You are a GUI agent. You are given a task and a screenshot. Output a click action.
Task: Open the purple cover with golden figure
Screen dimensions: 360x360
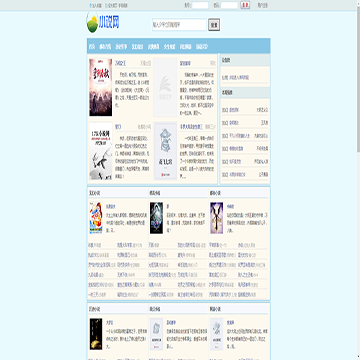[x=217, y=218]
